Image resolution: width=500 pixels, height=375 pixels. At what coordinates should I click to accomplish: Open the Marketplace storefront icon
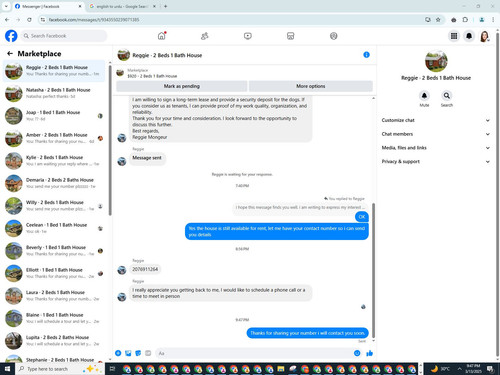pyautogui.click(x=290, y=36)
